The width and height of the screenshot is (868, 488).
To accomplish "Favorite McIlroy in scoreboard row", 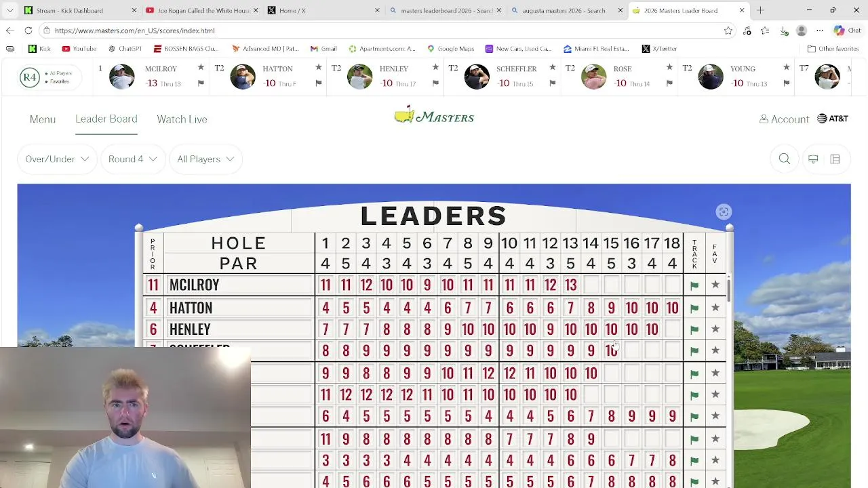I will point(715,285).
